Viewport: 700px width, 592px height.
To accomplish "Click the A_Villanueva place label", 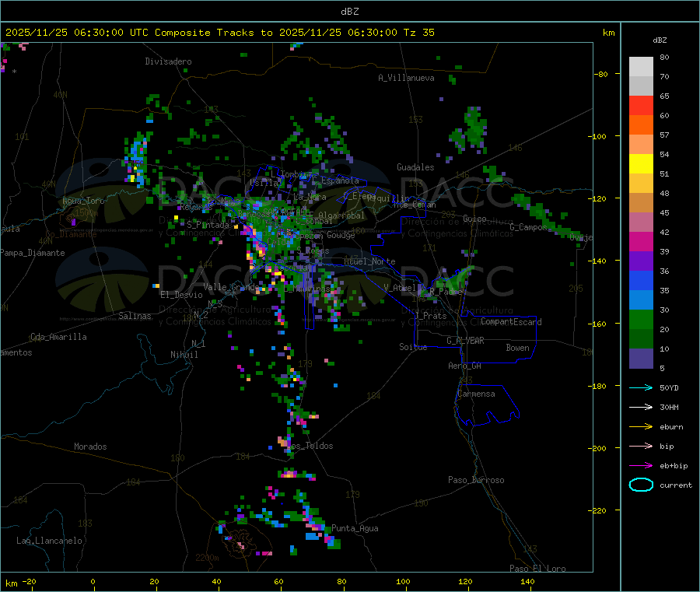I will coord(406,78).
